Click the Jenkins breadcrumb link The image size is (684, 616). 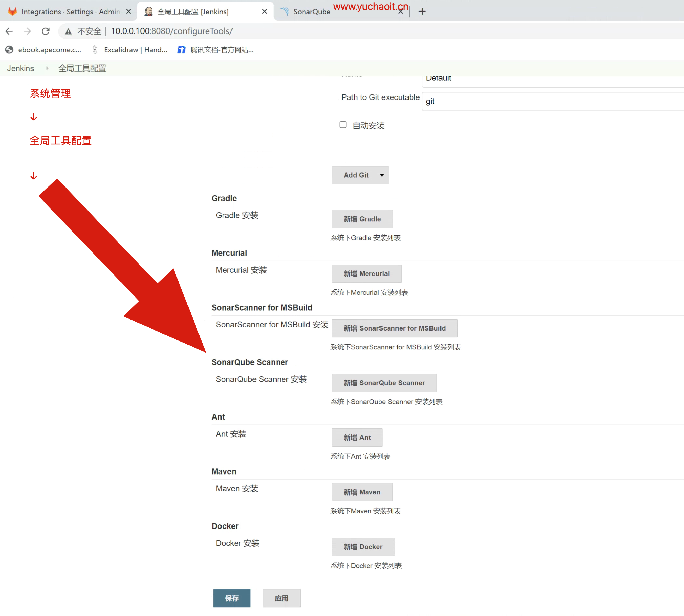coord(21,68)
